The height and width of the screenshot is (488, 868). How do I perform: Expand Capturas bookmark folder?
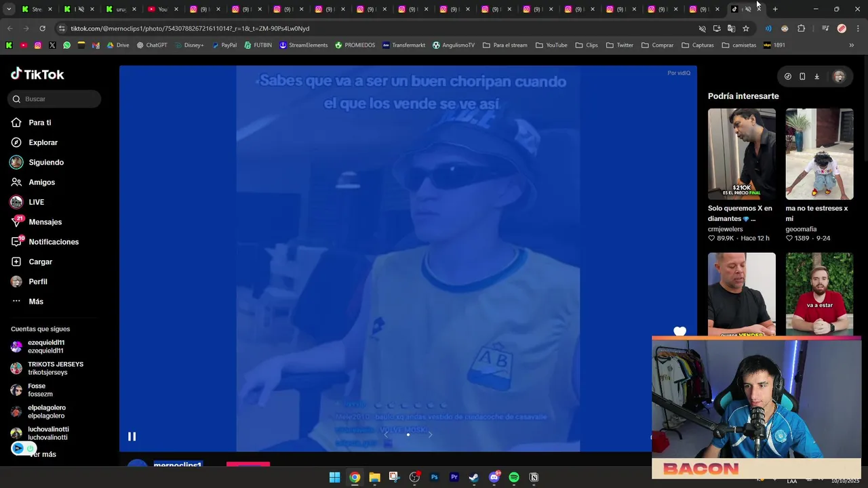pos(698,45)
